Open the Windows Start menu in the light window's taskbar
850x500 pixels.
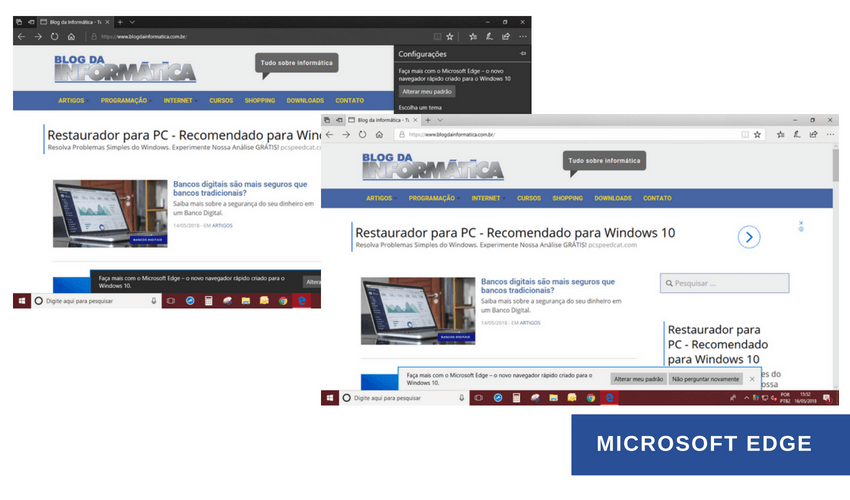point(330,398)
